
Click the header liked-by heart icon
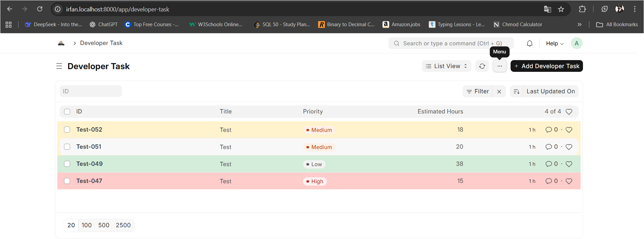point(569,111)
